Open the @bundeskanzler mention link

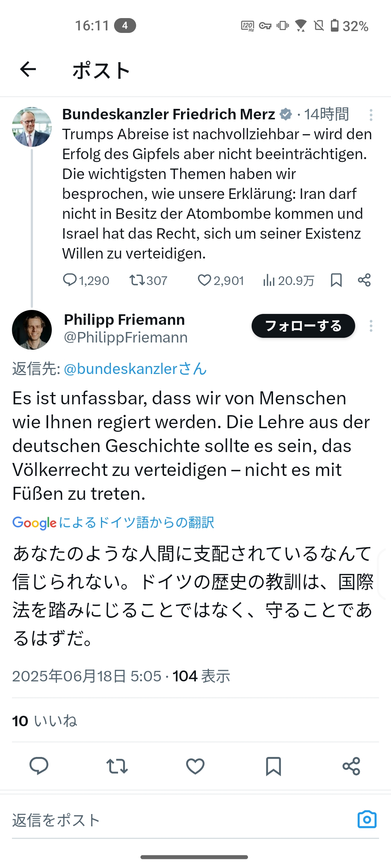point(135,369)
